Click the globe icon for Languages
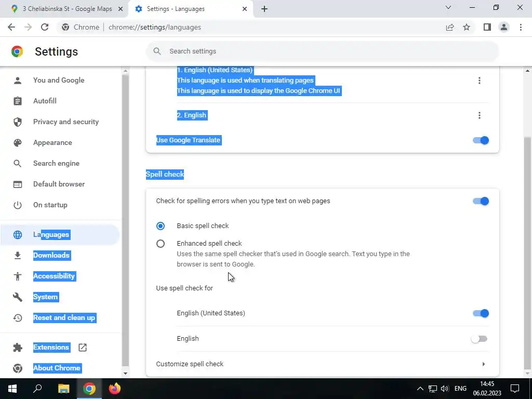Image resolution: width=532 pixels, height=399 pixels. pos(17,234)
